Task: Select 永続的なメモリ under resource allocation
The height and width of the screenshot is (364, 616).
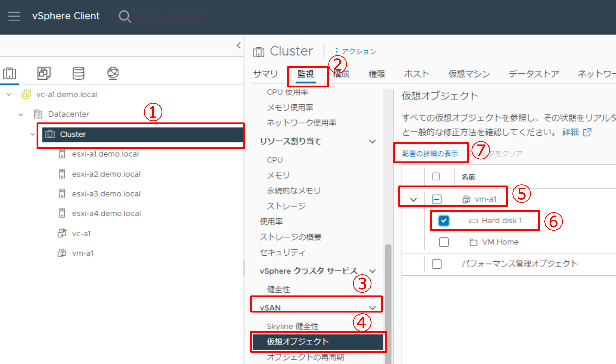Action: point(294,191)
